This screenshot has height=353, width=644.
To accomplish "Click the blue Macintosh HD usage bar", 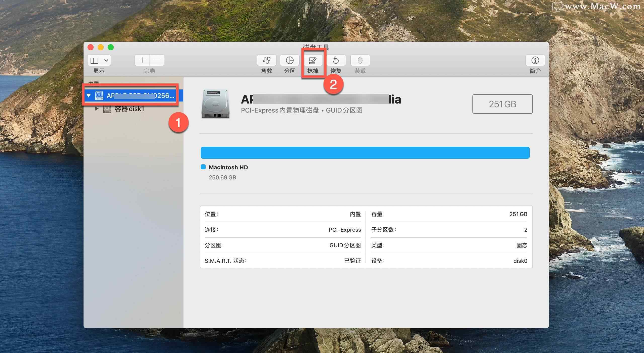I will [365, 153].
